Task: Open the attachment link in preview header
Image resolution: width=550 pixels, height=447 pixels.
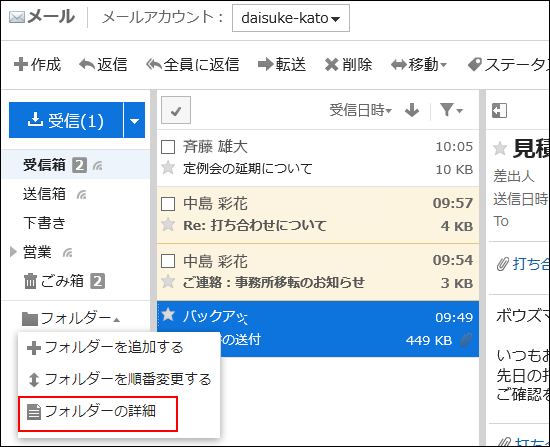Action: pyautogui.click(x=530, y=264)
